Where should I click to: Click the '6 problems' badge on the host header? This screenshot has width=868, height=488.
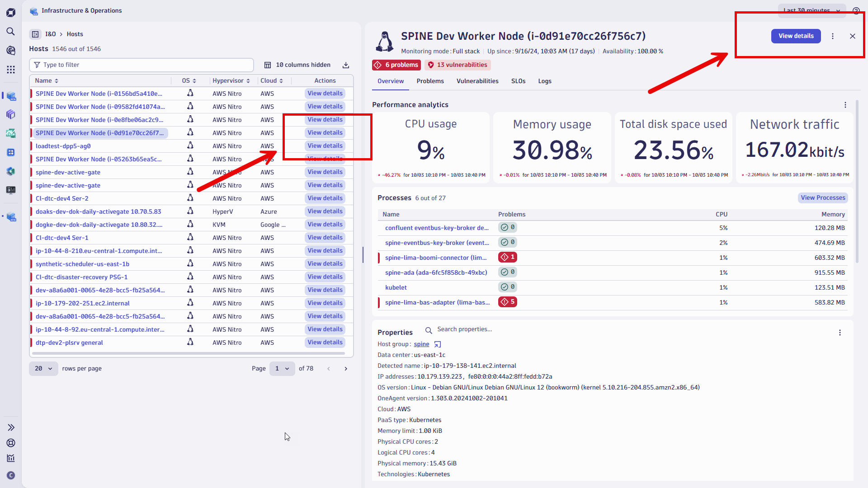[x=396, y=65]
